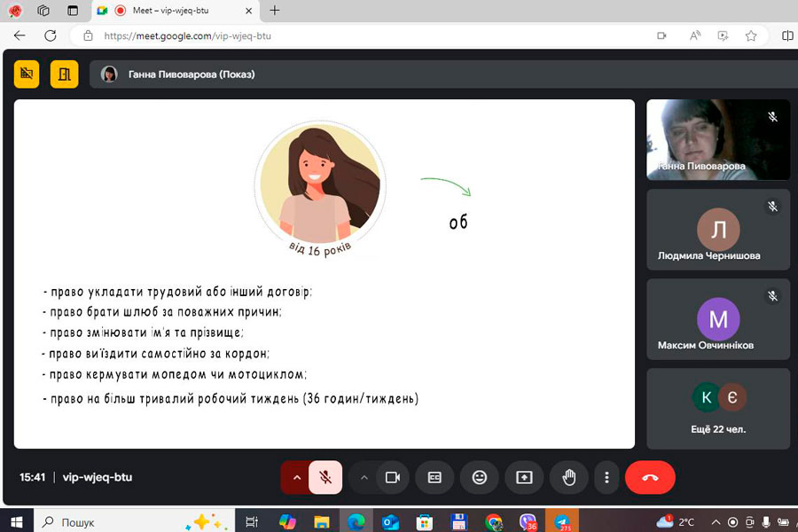
Task: Open Task View on the taskbar
Action: point(252,522)
